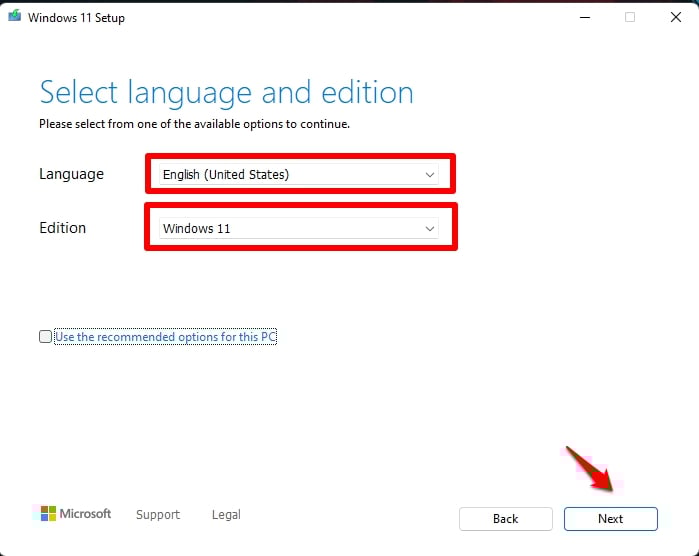
Task: Click the Back button
Action: pyautogui.click(x=506, y=519)
